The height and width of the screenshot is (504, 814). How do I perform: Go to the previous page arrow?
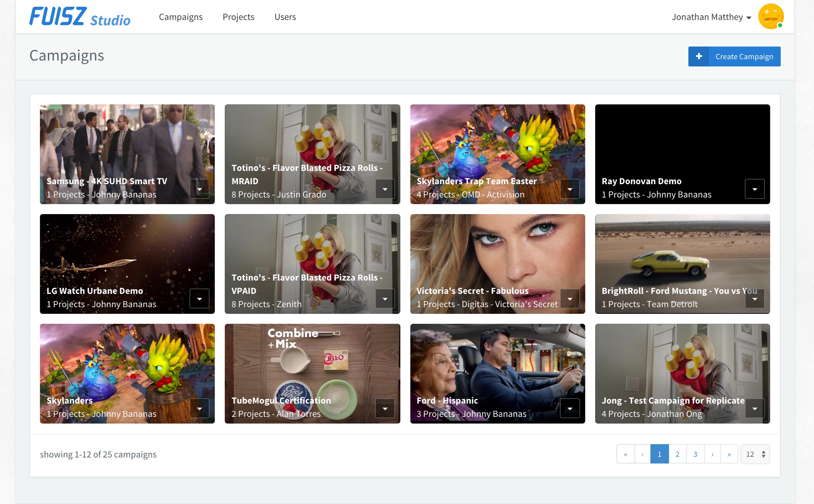pos(642,454)
